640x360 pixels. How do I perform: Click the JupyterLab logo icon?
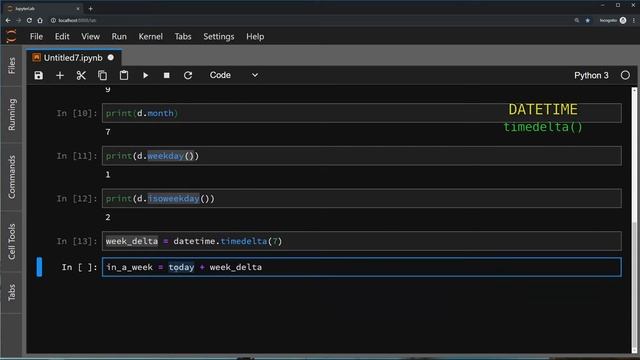click(11, 36)
